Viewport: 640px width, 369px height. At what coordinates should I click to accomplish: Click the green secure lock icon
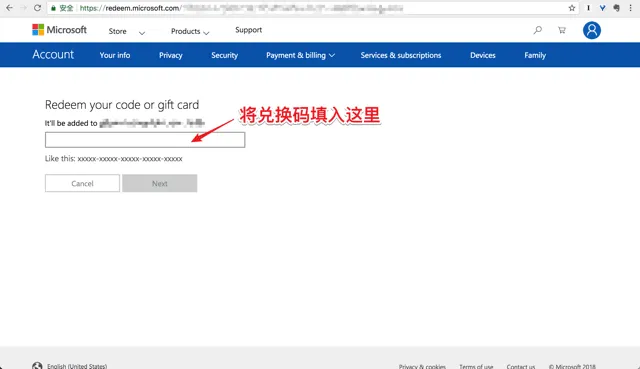53,8
